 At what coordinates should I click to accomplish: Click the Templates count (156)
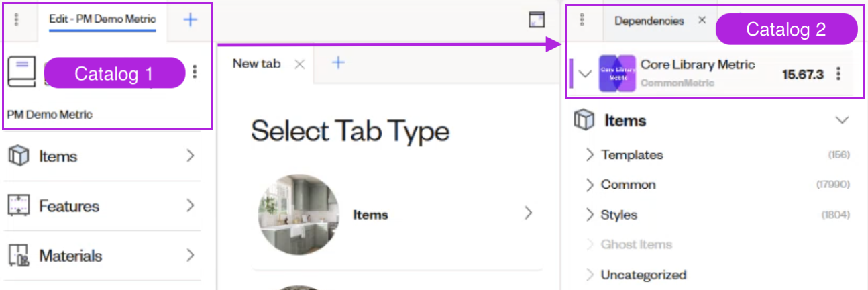point(839,155)
